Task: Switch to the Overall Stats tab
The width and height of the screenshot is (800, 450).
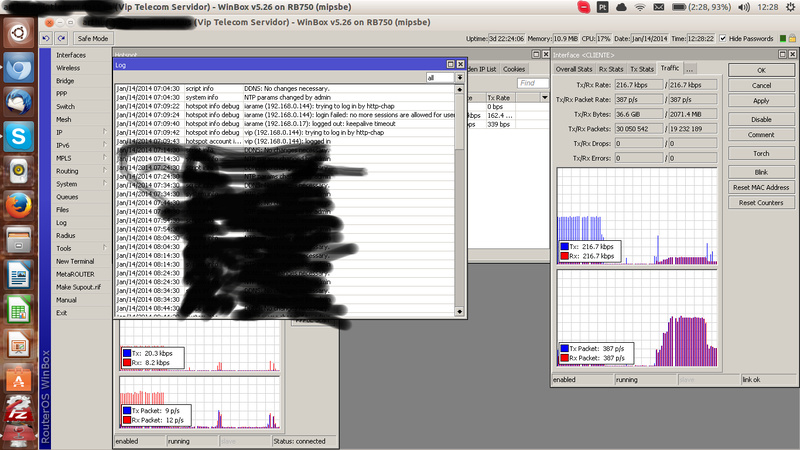Action: [574, 69]
